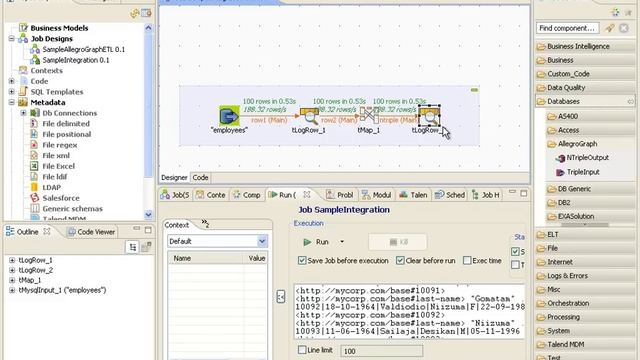Select the tLogRow_1 component on canvas
Screen dimensions: 640x360
click(x=309, y=116)
